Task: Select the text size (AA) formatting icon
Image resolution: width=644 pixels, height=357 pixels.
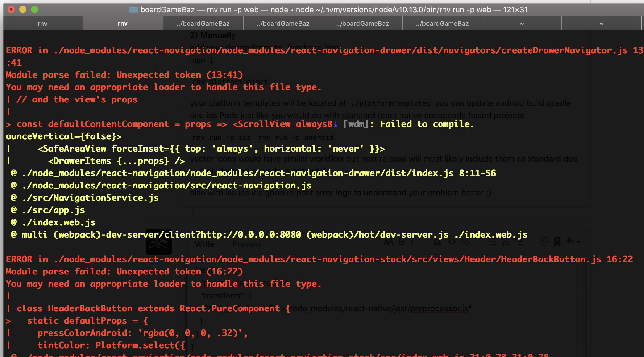Action: 389,242
